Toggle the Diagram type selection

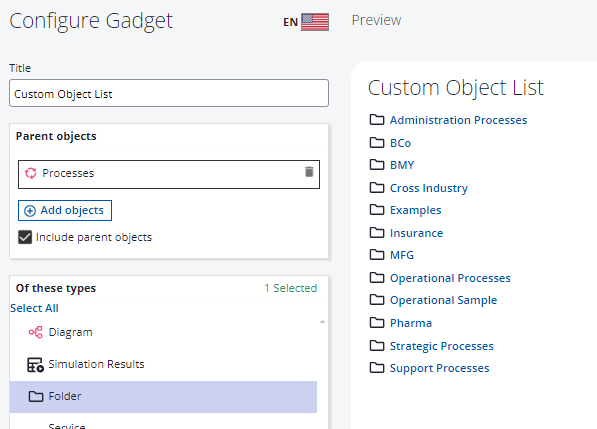click(163, 332)
